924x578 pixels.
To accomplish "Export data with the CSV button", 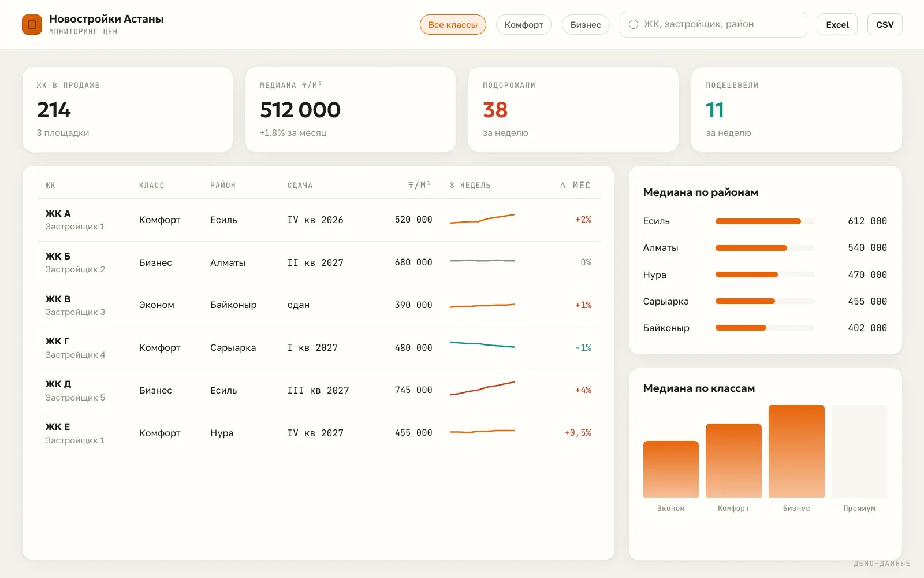I will (x=885, y=25).
